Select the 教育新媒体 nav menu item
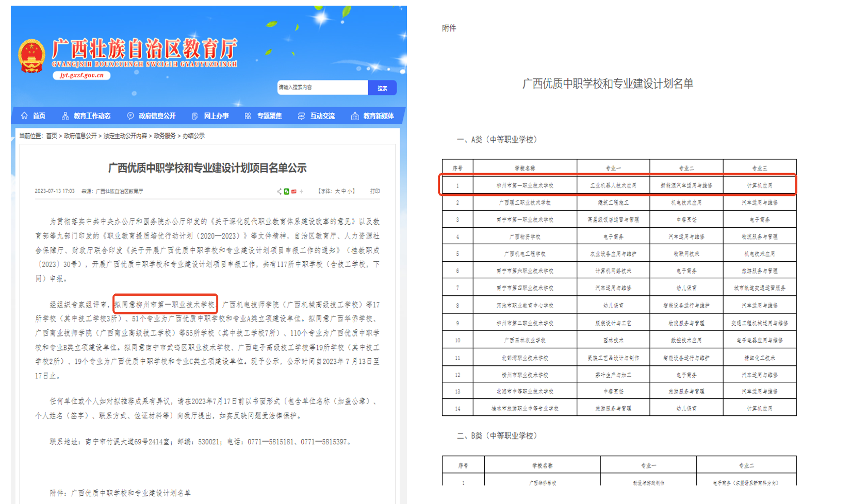 [x=372, y=116]
